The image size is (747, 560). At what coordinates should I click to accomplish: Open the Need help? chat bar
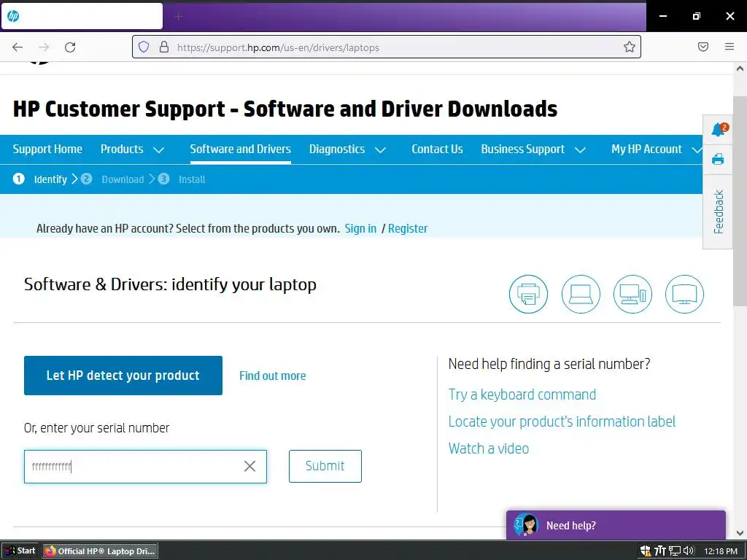pyautogui.click(x=616, y=525)
